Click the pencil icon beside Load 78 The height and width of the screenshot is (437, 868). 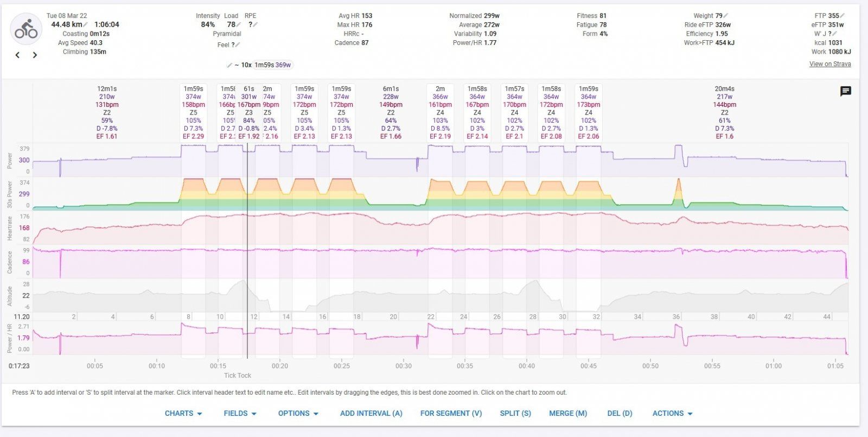click(x=239, y=24)
